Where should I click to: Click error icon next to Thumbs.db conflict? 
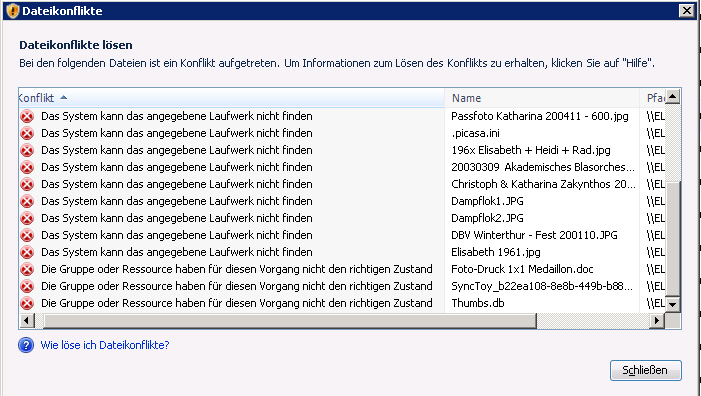(27, 303)
